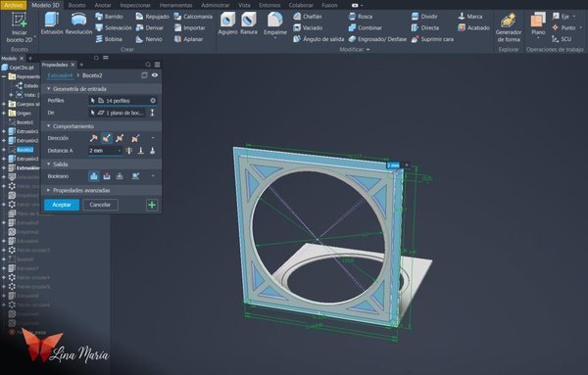This screenshot has width=588, height=375.
Task: Choose the Boolean intersect option
Action: (x=120, y=176)
